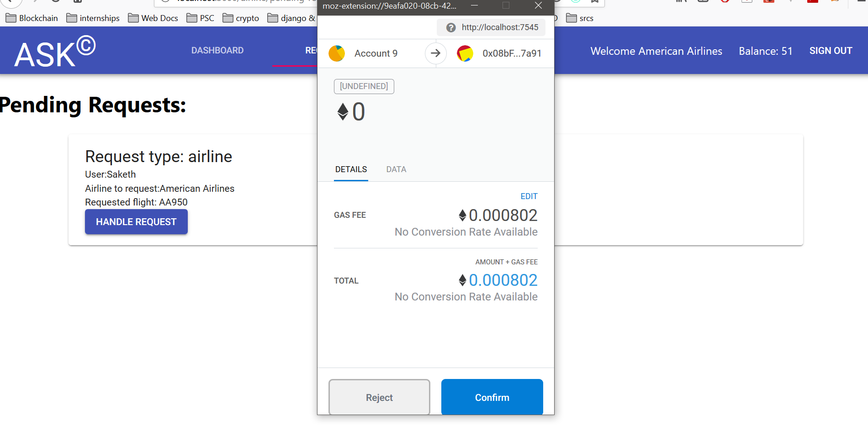Click the ASK logo

tap(55, 52)
